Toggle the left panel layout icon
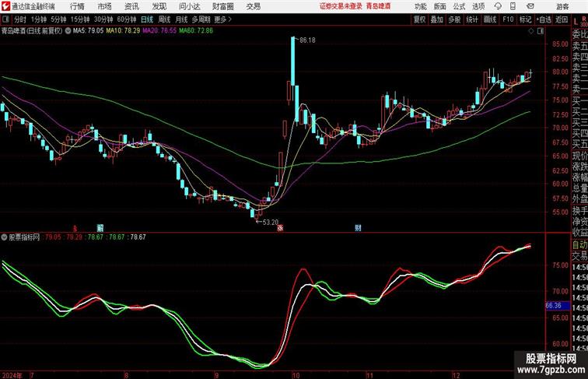 click(x=5, y=19)
